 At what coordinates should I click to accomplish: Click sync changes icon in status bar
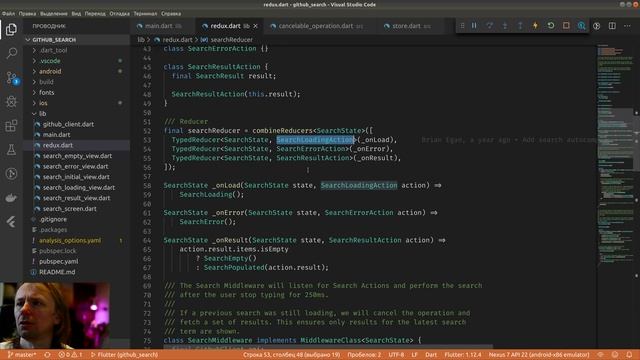pos(47,355)
